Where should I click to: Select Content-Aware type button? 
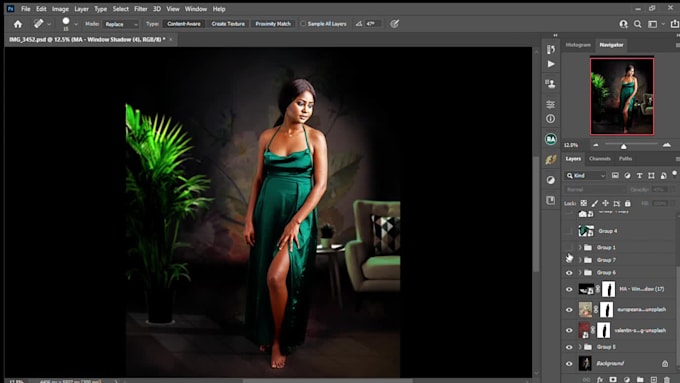point(184,24)
